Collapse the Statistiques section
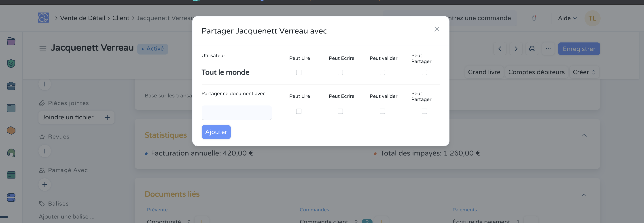 (x=584, y=135)
